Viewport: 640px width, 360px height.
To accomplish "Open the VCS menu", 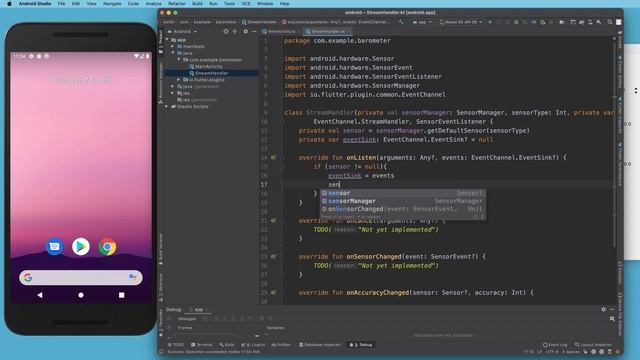I will tap(246, 4).
